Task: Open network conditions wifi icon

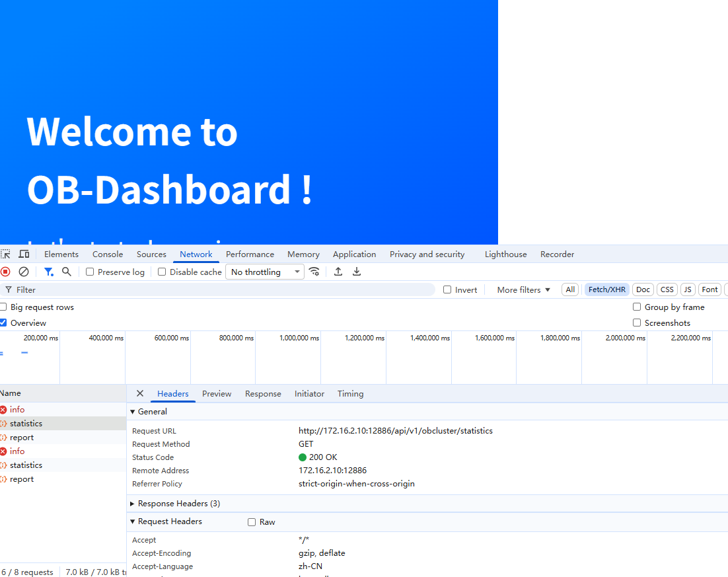Action: coord(314,272)
